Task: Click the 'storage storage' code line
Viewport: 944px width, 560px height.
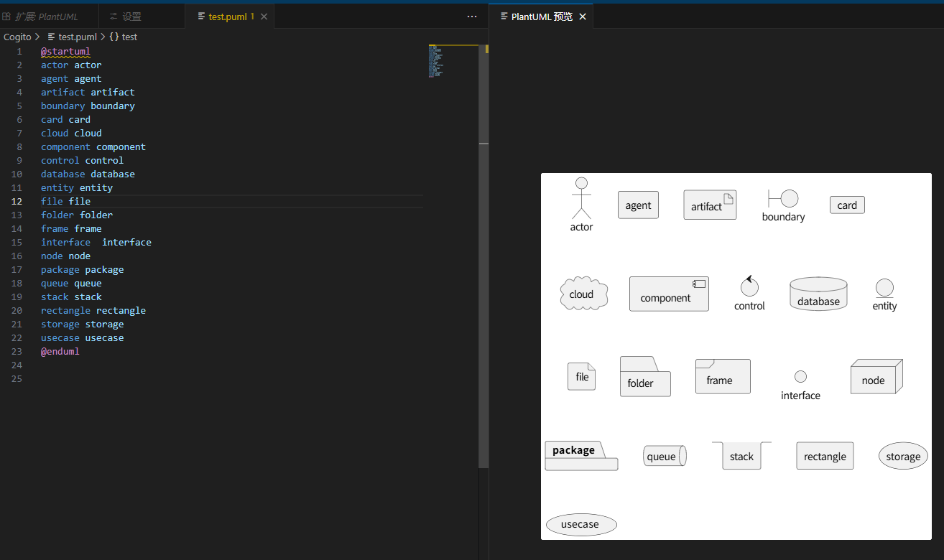Action: click(82, 324)
